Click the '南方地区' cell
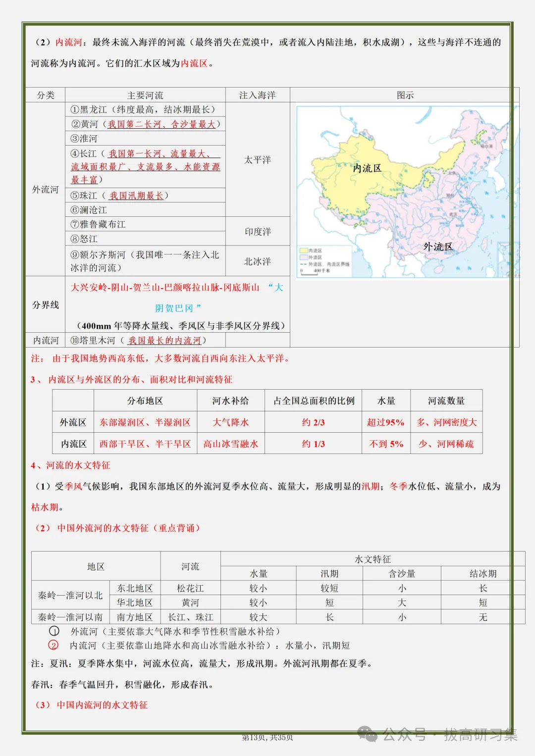 135,617
